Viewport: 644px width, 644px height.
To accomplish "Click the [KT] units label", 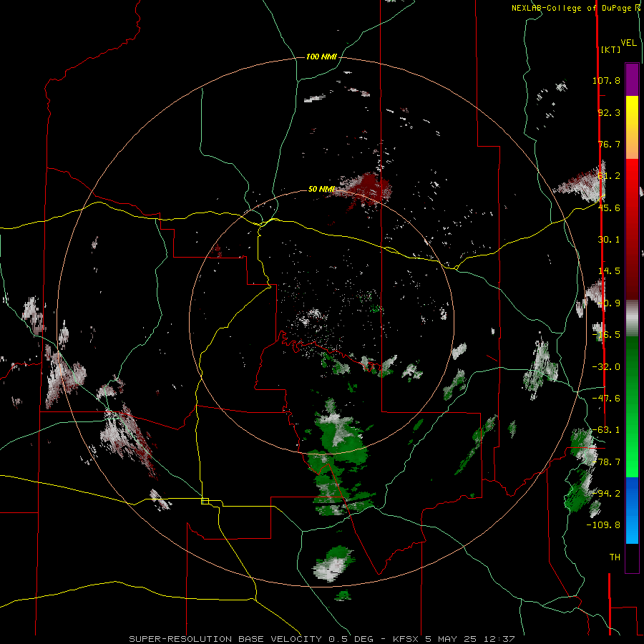I will tap(611, 49).
